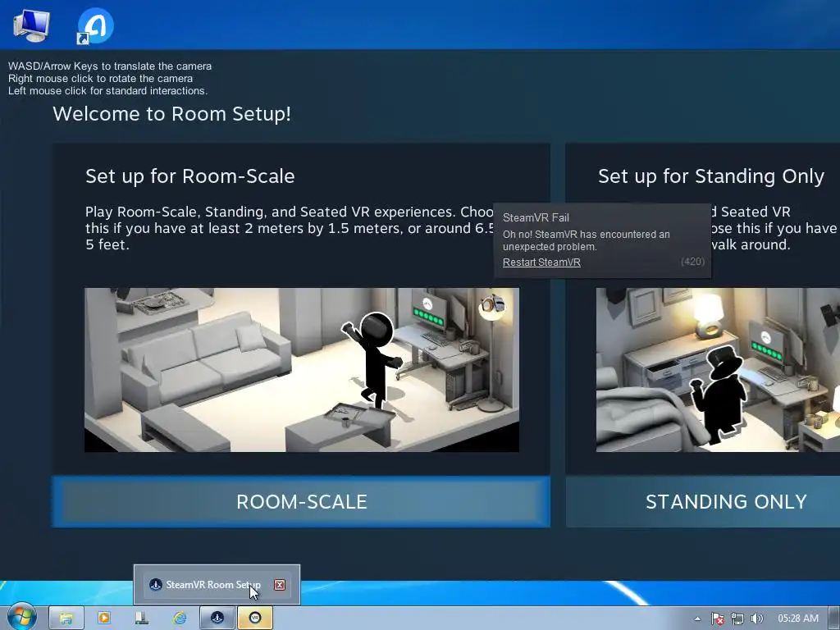Open Windows Explorer from the taskbar
The image size is (840, 630).
(66, 619)
